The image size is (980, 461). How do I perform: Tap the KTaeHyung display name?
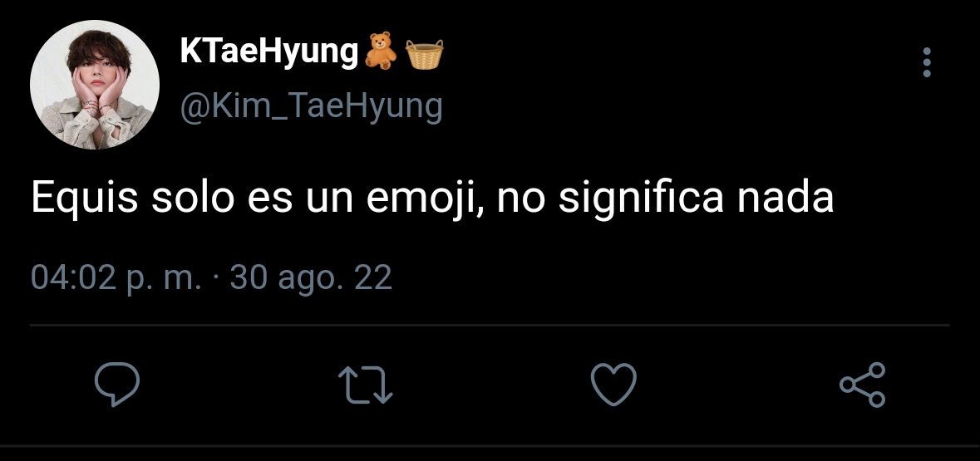click(x=269, y=51)
